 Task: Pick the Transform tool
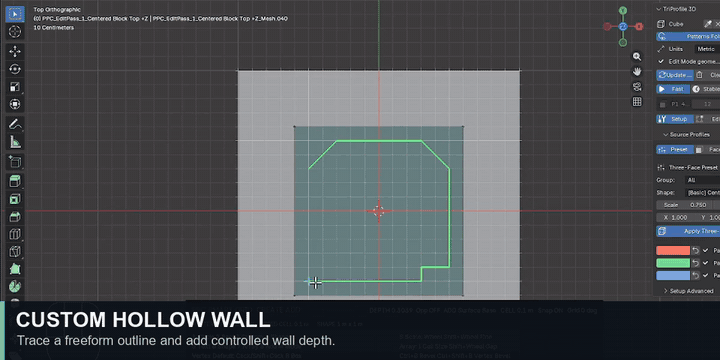[x=15, y=104]
